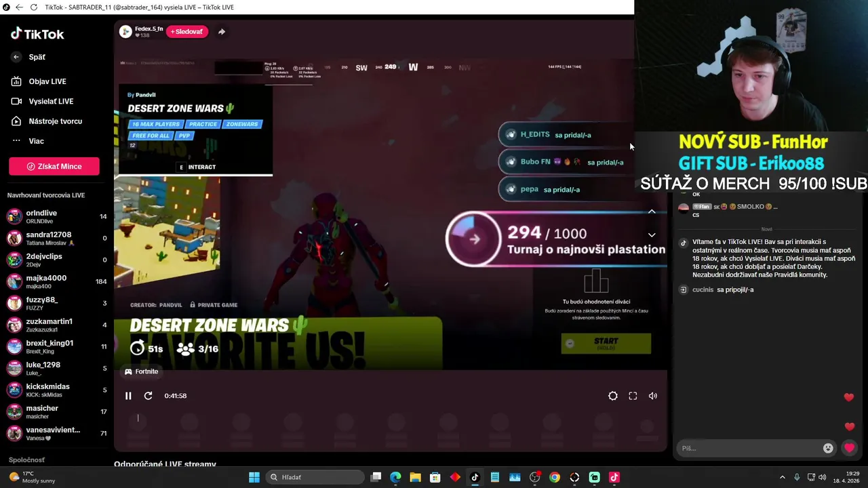Image resolution: width=868 pixels, height=488 pixels.
Task: Share the live stream
Action: pyautogui.click(x=222, y=32)
